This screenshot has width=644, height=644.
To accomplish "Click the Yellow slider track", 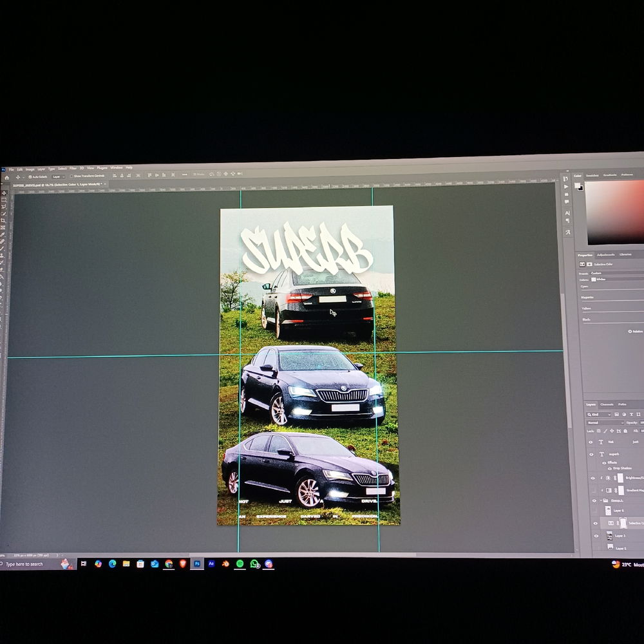I will (x=613, y=312).
